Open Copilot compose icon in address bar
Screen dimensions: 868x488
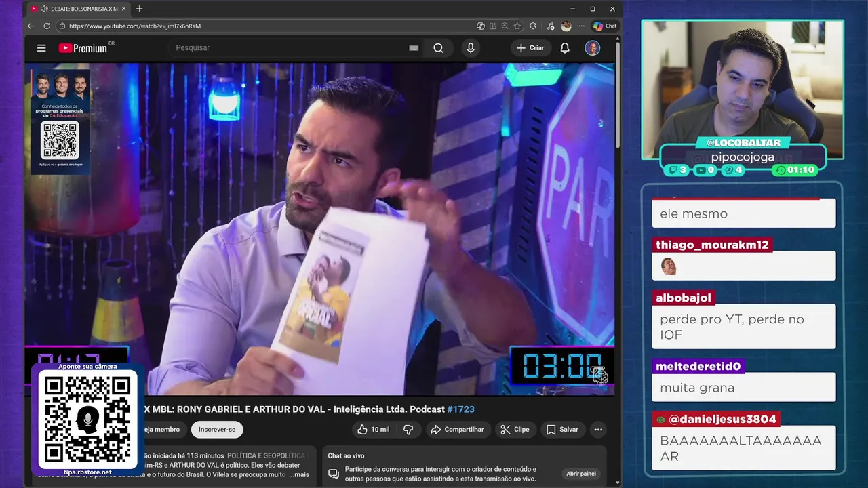481,26
